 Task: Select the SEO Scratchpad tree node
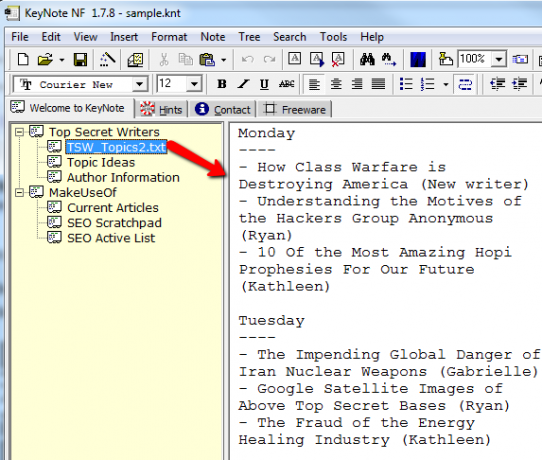click(x=114, y=223)
